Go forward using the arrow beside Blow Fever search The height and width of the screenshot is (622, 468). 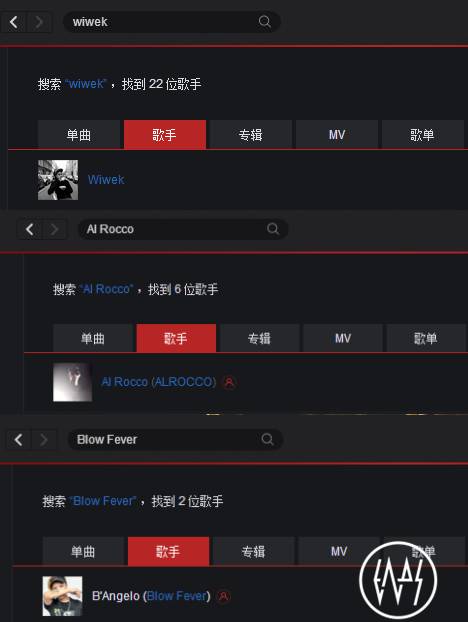44,440
